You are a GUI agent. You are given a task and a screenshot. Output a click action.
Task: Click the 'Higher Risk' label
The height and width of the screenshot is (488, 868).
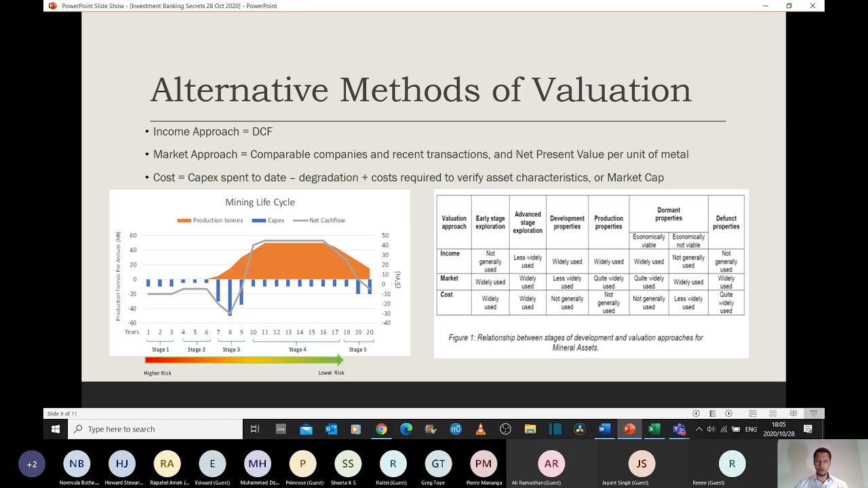(x=157, y=373)
